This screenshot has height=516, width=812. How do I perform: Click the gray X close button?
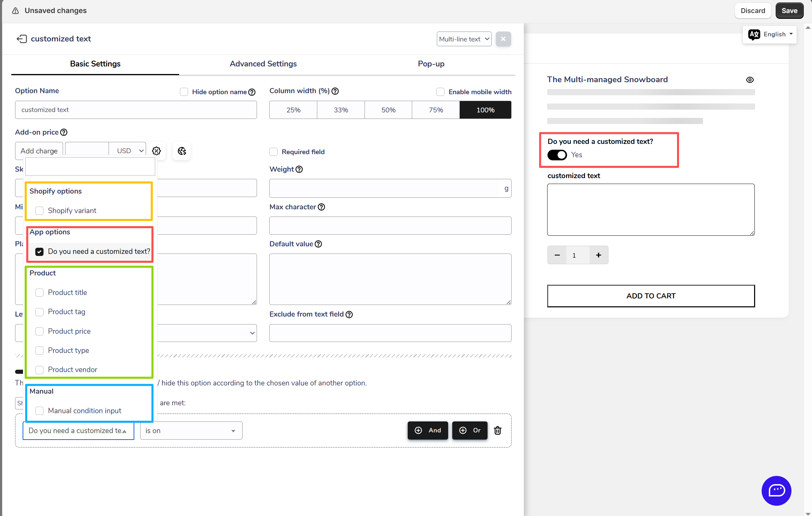(503, 39)
